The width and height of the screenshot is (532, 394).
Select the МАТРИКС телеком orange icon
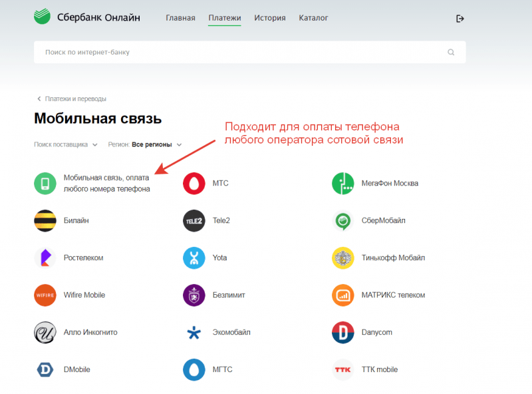coord(343,295)
